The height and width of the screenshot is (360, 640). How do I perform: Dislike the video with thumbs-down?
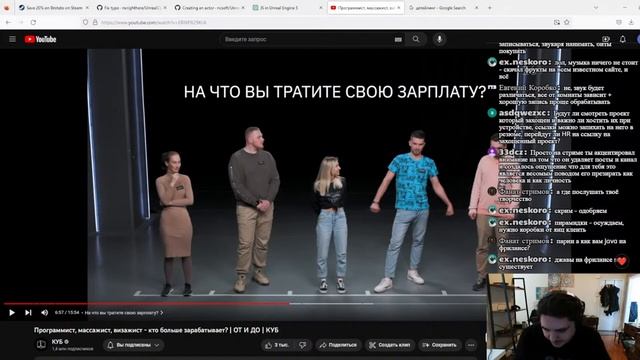tap(303, 345)
